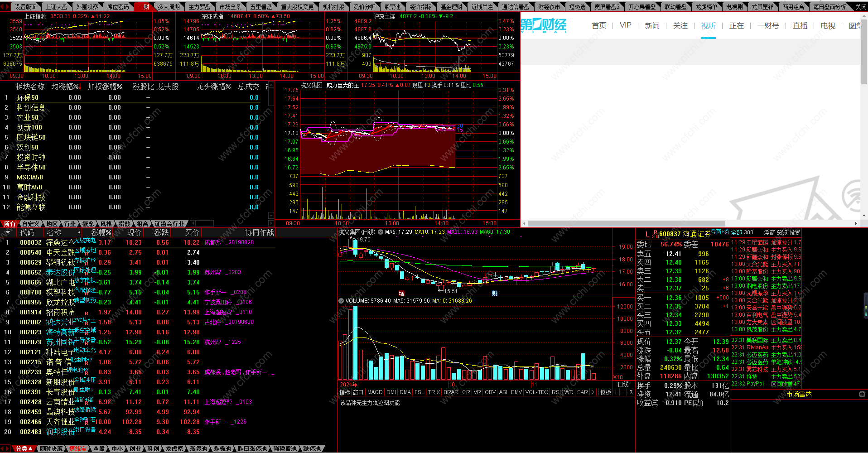Click the L marker next to 600837

pyautogui.click(x=647, y=234)
